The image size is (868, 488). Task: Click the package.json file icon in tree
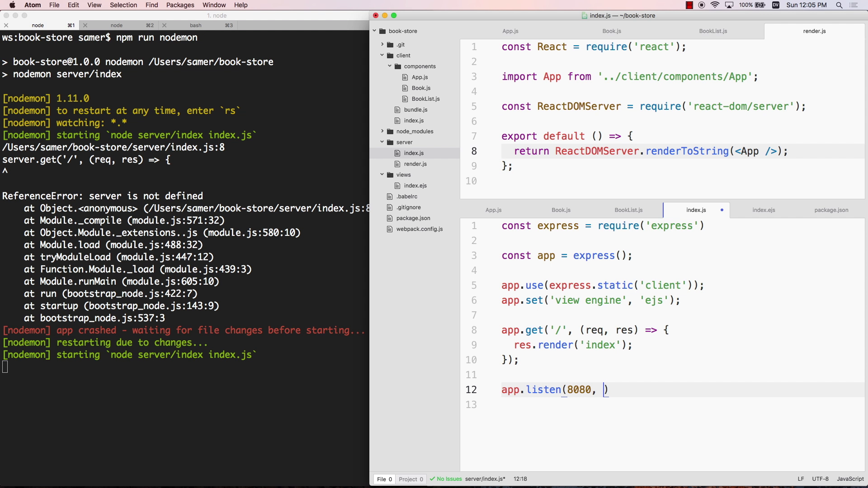(390, 218)
